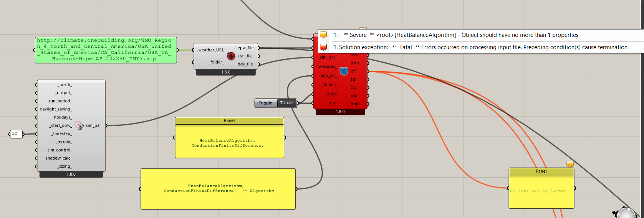Click the _timestep_ input parameter
The height and width of the screenshot is (218, 644).
(x=62, y=134)
